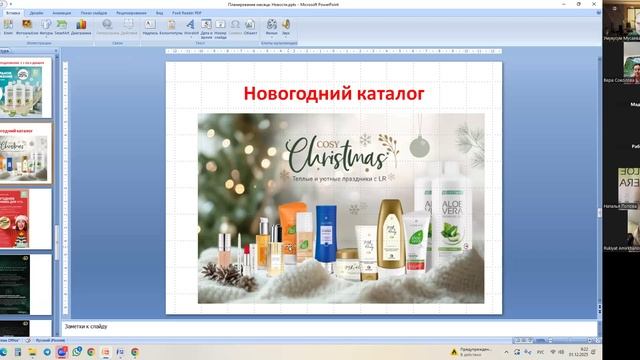
Task: Select the dark green slide thumbnail
Action: point(25,284)
